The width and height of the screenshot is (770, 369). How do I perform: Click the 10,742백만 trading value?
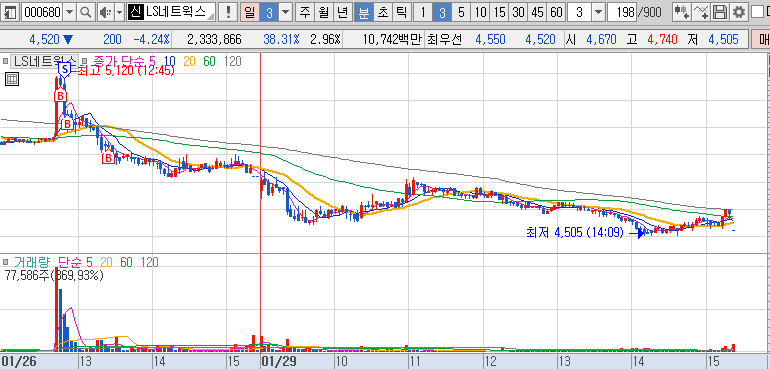[392, 40]
